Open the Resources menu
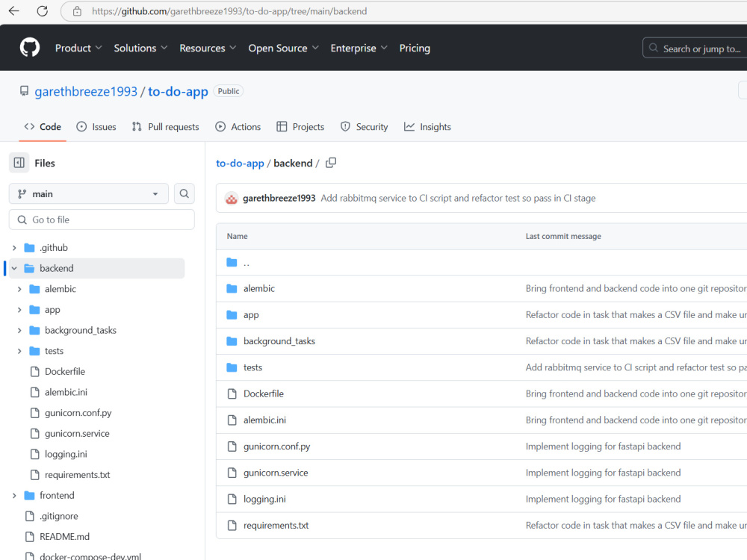747x560 pixels. [208, 48]
